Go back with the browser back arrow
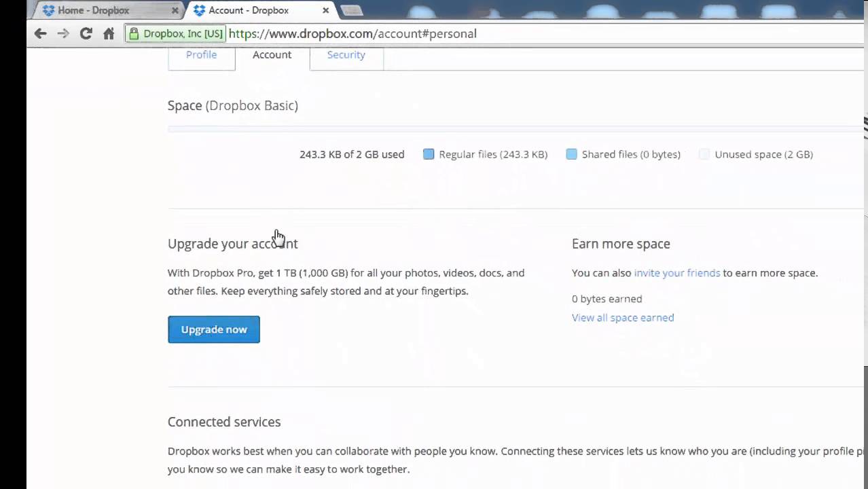868x489 pixels. coord(40,33)
